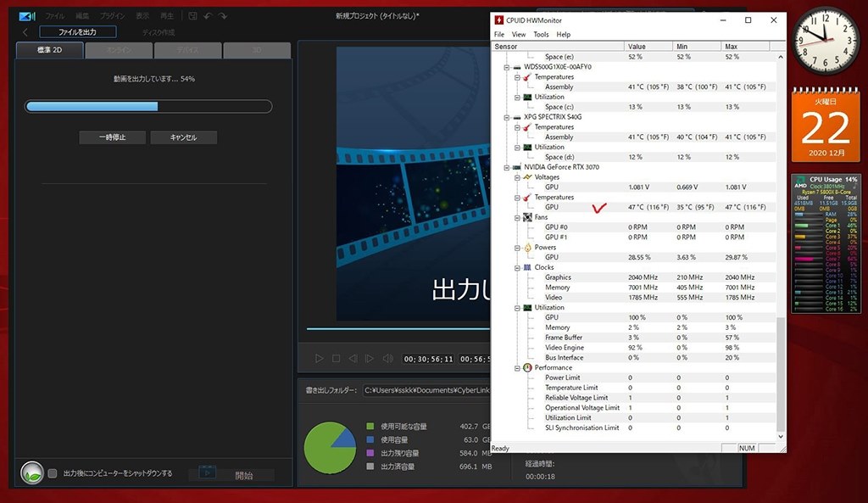Select the SLI Synchronisation Limit row
This screenshot has height=503, width=868.
(x=634, y=428)
